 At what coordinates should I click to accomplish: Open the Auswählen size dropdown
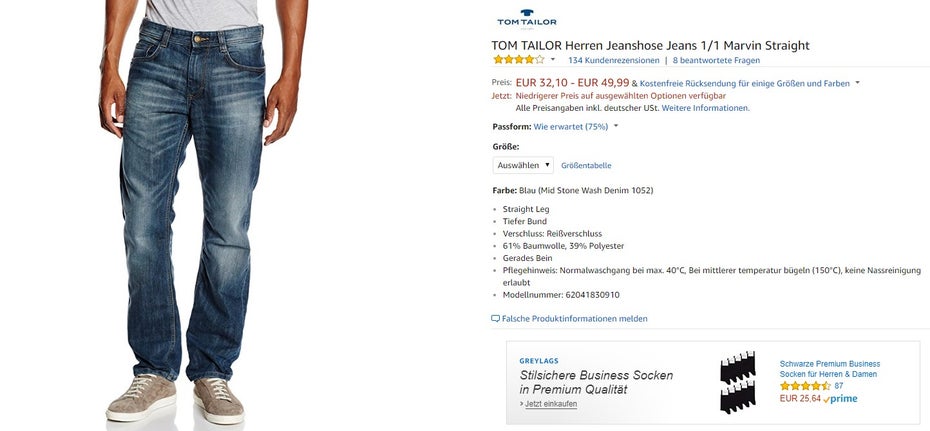pos(523,165)
